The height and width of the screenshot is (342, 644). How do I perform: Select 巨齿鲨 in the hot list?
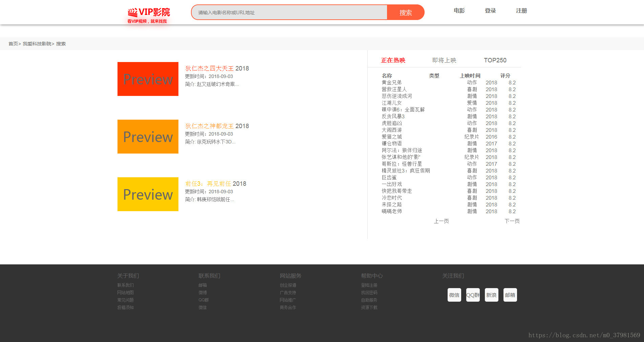point(389,177)
